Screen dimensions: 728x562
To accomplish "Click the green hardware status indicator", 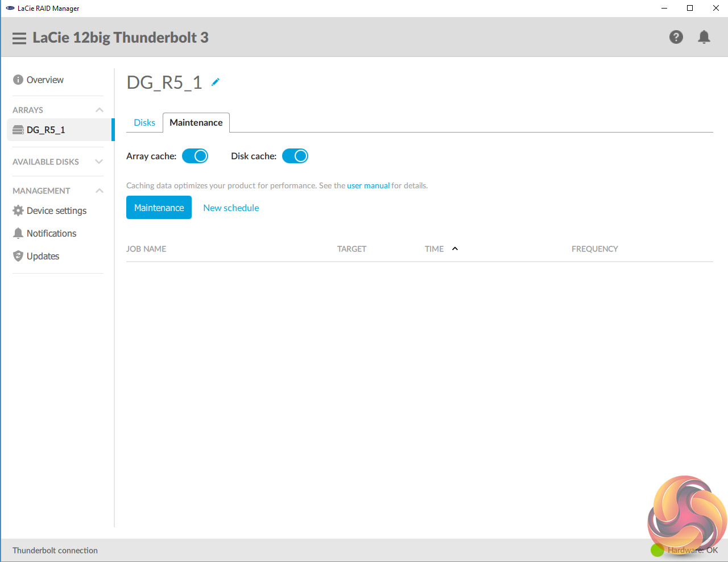I will (657, 550).
